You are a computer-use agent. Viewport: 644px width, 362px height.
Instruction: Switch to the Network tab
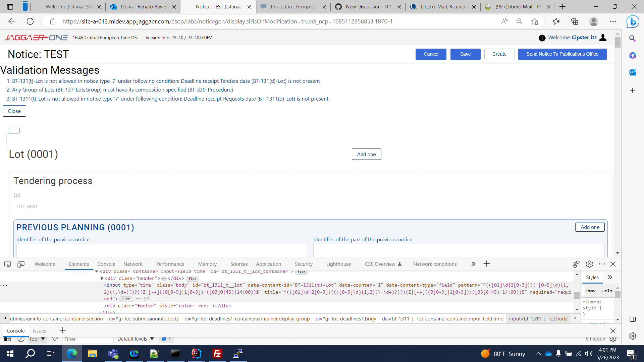tap(133, 264)
